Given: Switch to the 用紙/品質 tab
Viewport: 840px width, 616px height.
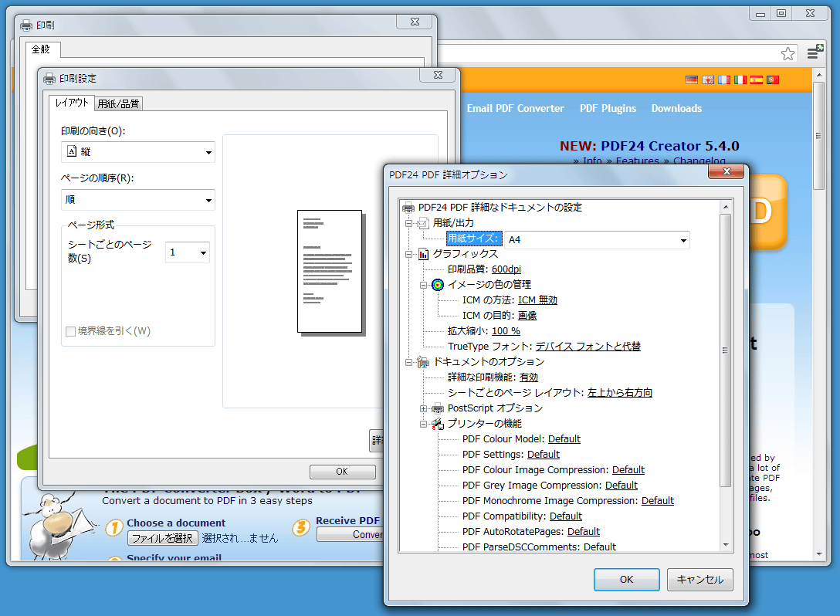Looking at the screenshot, I should (x=118, y=104).
